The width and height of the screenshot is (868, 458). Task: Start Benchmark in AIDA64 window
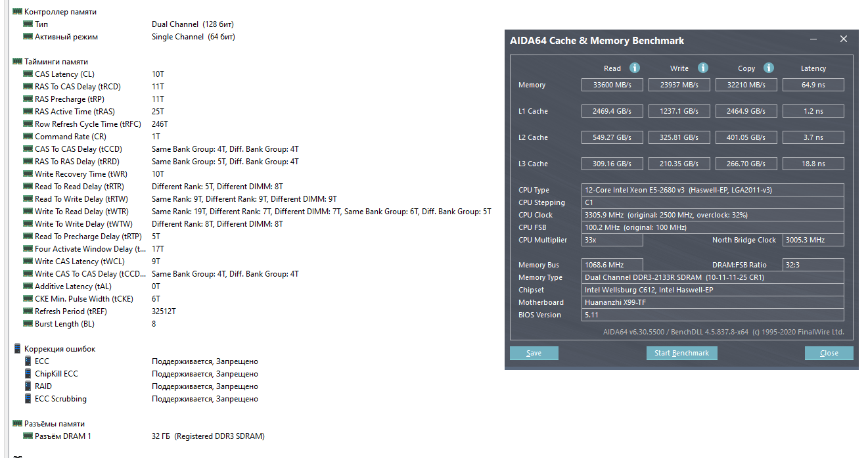tap(682, 353)
